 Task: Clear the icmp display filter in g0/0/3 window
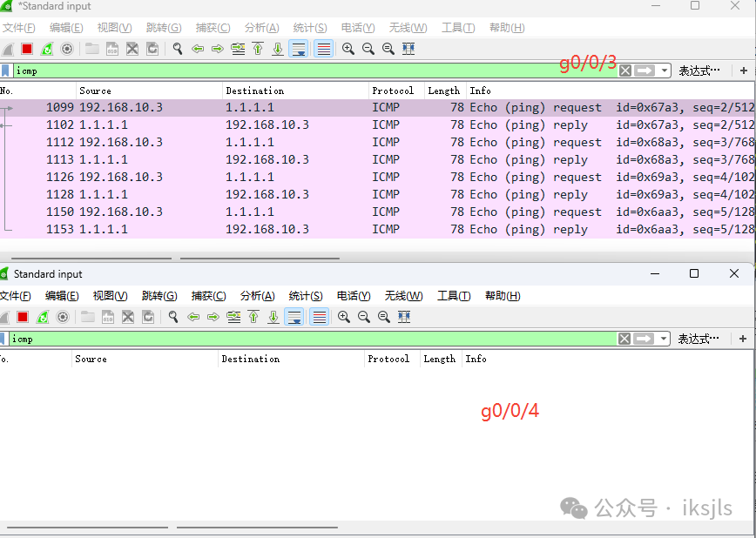coord(624,71)
